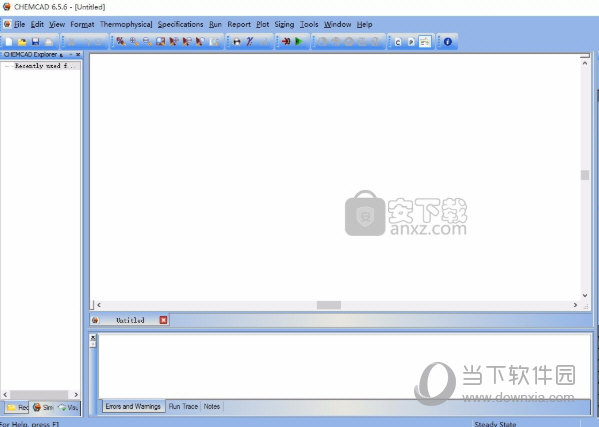
Task: Open the Report menu
Action: point(239,24)
